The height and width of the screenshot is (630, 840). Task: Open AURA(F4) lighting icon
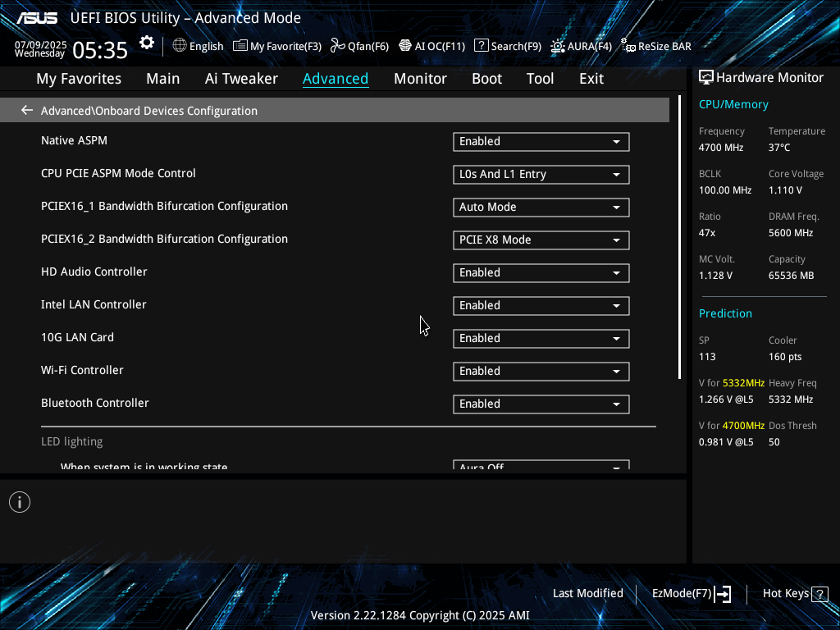pyautogui.click(x=558, y=46)
